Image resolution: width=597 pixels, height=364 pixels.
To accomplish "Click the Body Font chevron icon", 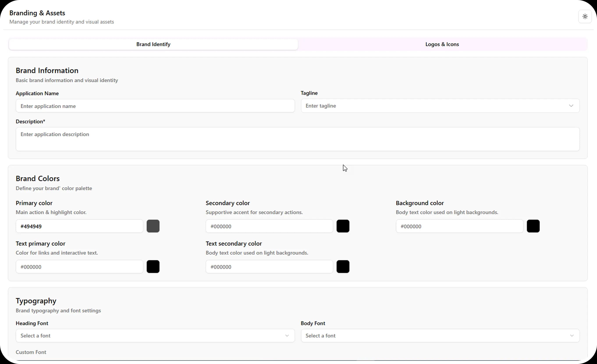I will [x=572, y=336].
